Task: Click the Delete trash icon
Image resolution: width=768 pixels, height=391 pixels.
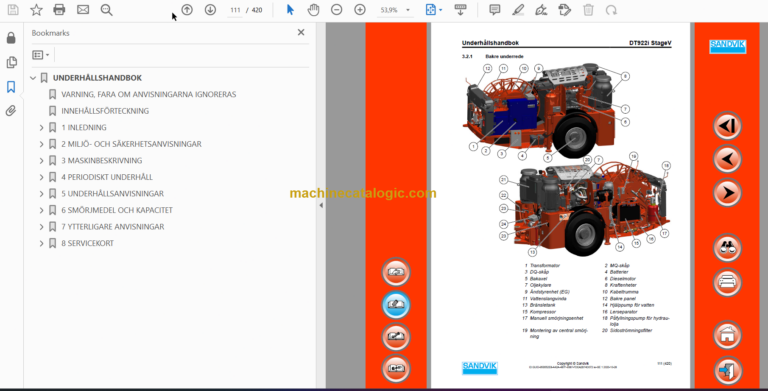Action: tap(588, 10)
